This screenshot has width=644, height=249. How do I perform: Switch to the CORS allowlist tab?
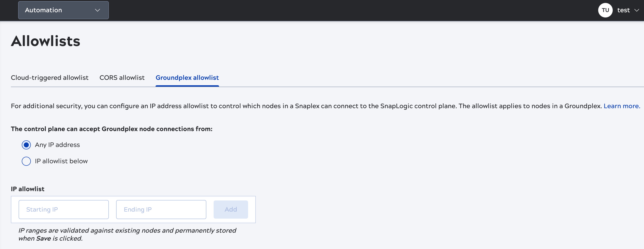coord(122,78)
